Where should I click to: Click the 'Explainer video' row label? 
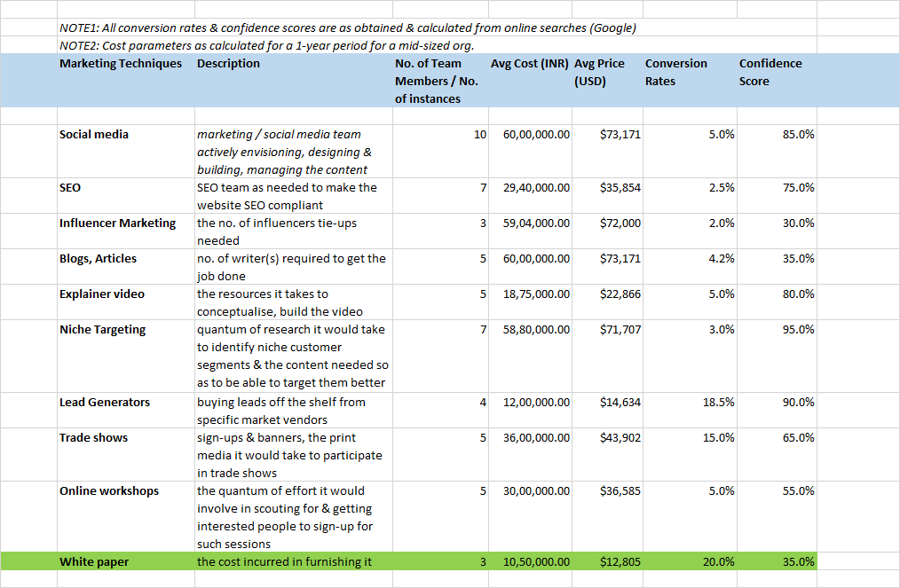(102, 294)
